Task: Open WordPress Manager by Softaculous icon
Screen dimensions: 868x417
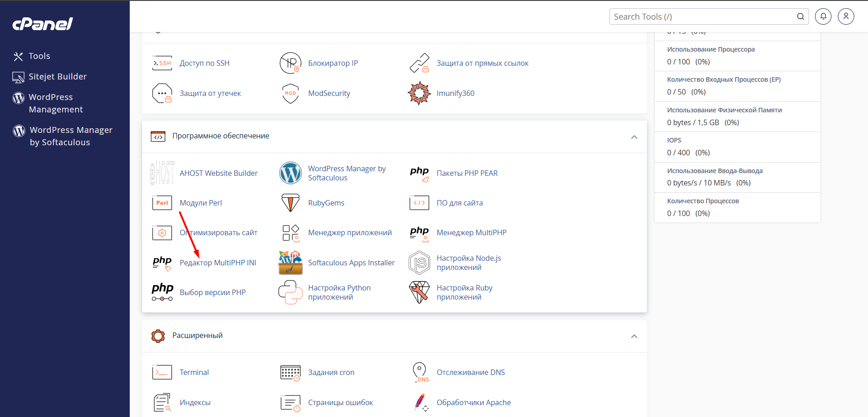Action: 291,173
